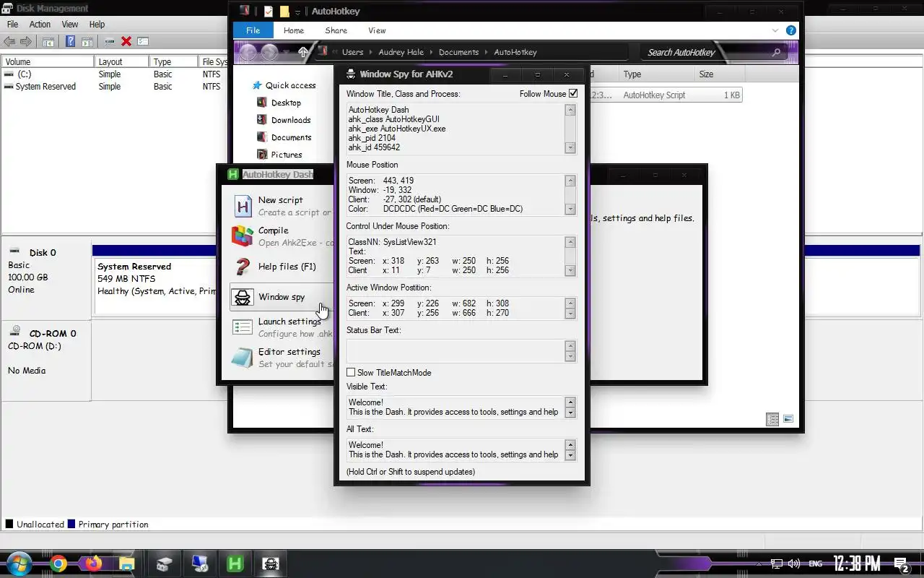Click the Volume column header
This screenshot has height=578, width=924.
point(48,62)
